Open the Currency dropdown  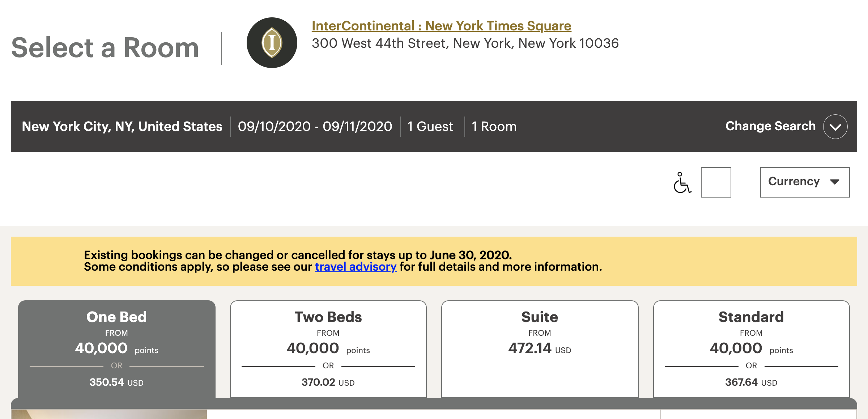(805, 182)
